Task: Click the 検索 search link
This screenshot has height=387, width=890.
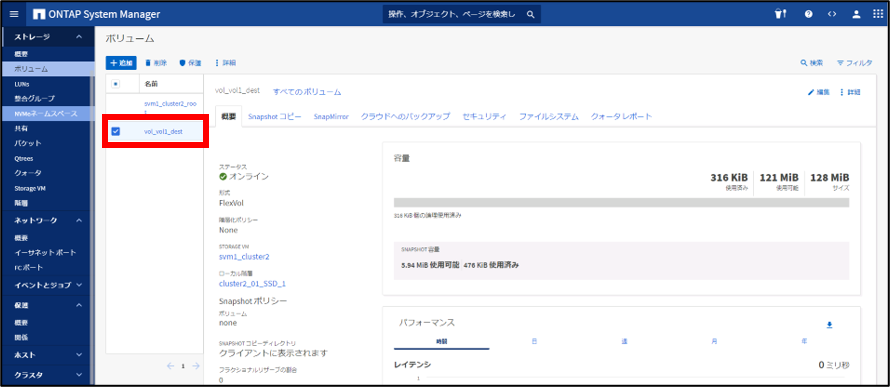Action: coord(812,62)
